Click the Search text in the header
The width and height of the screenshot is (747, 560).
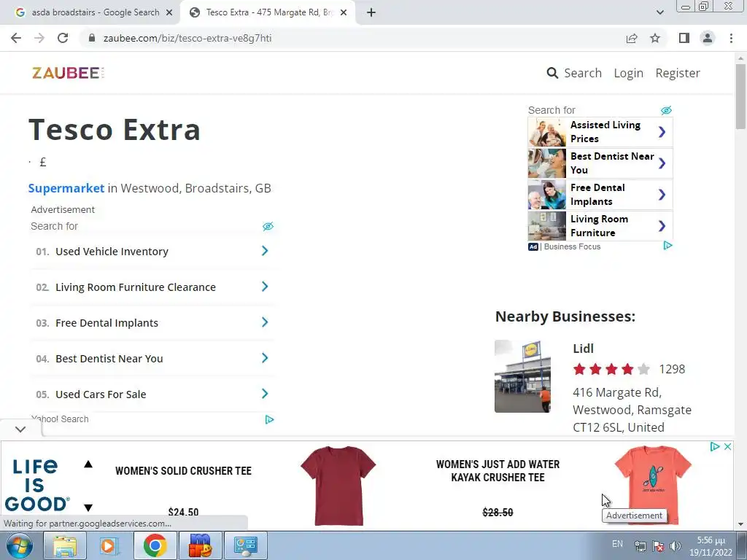coord(583,73)
